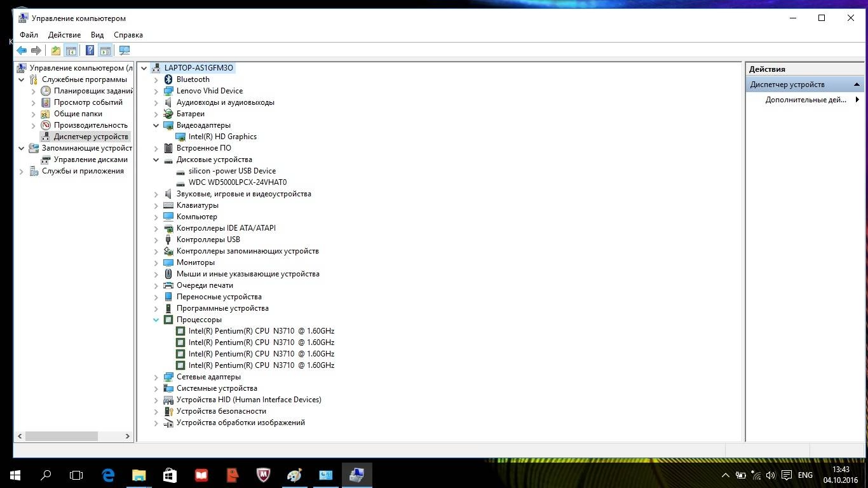Screen dimensions: 868x488
Task: Open Task View from taskbar
Action: click(76, 475)
